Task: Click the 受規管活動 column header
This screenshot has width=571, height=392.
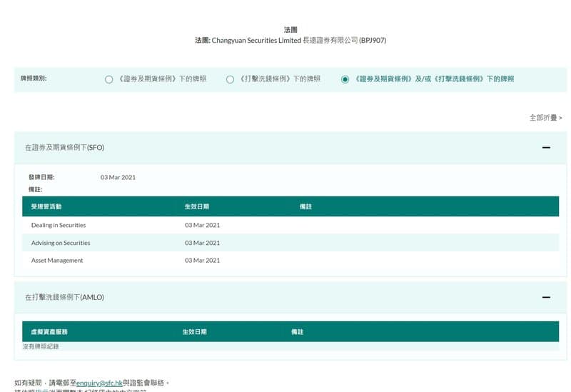Action: (x=46, y=206)
